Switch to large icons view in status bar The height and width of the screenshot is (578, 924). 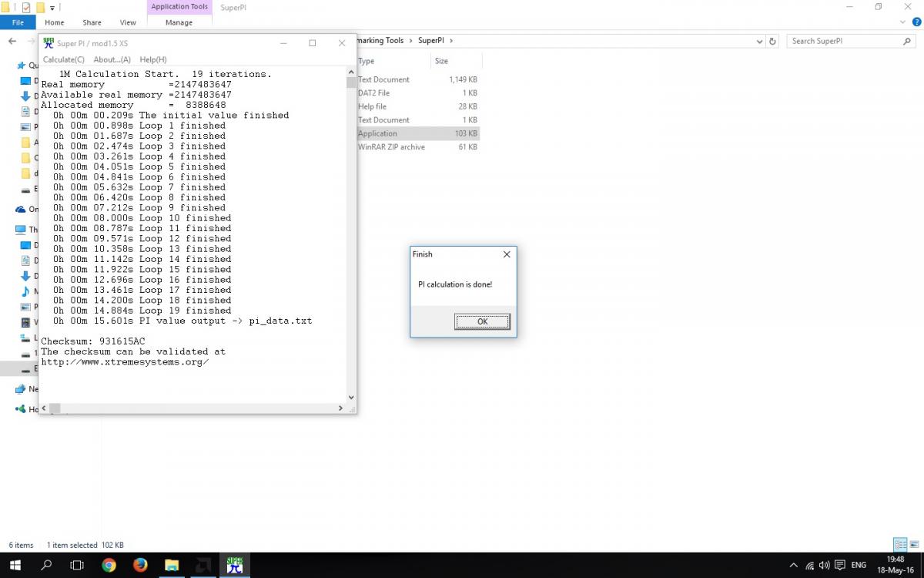(914, 545)
